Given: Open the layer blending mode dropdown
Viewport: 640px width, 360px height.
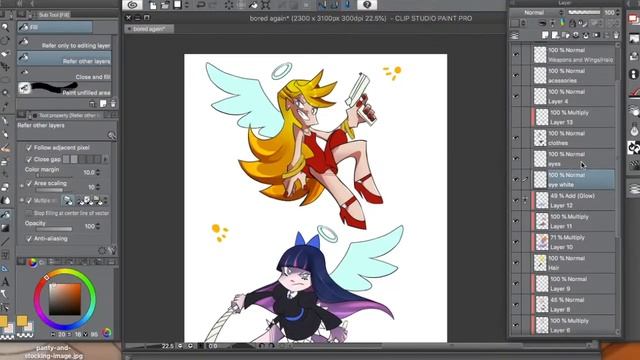Looking at the screenshot, I should click(x=536, y=13).
